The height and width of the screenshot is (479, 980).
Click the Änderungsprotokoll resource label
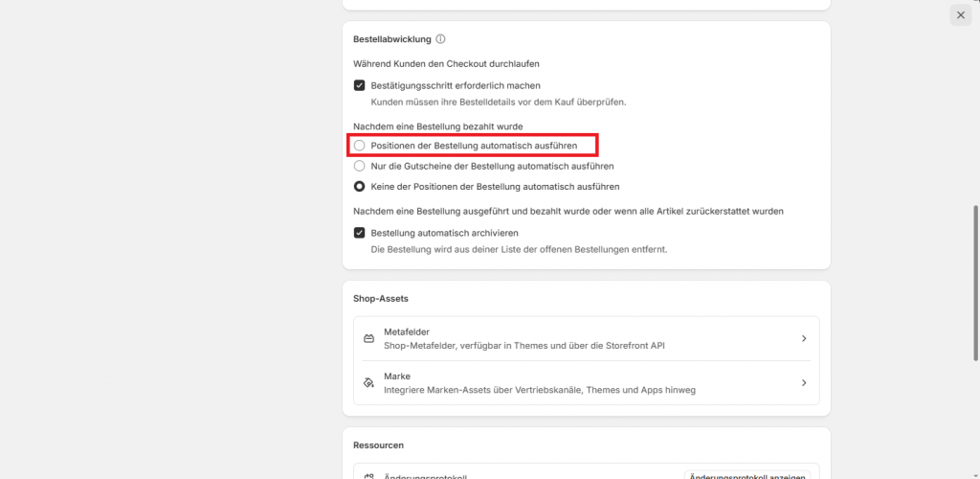pos(426,476)
